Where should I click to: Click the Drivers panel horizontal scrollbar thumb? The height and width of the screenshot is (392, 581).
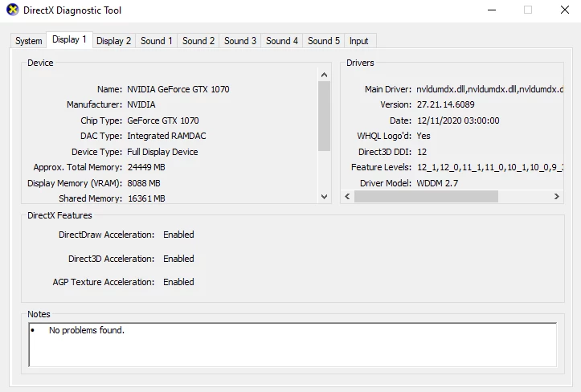coord(426,196)
